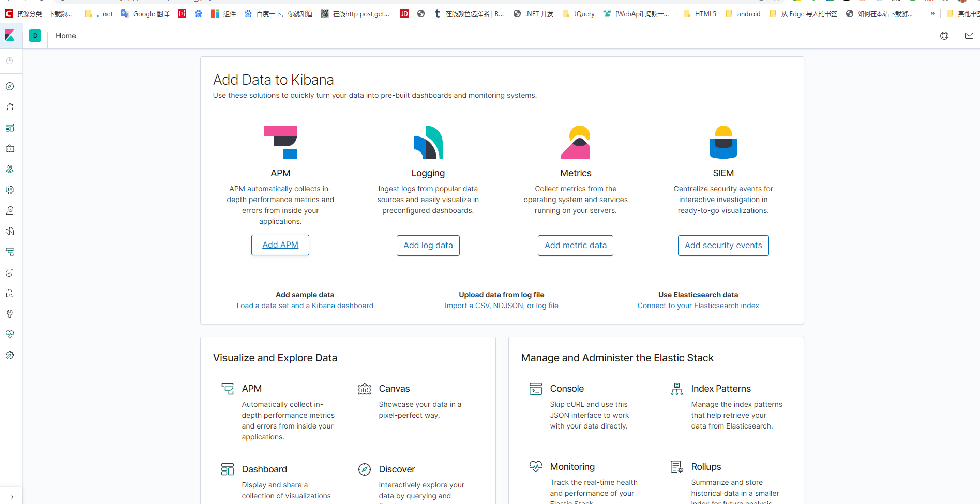The width and height of the screenshot is (980, 504).
Task: Click the Add security events button
Action: click(x=723, y=246)
